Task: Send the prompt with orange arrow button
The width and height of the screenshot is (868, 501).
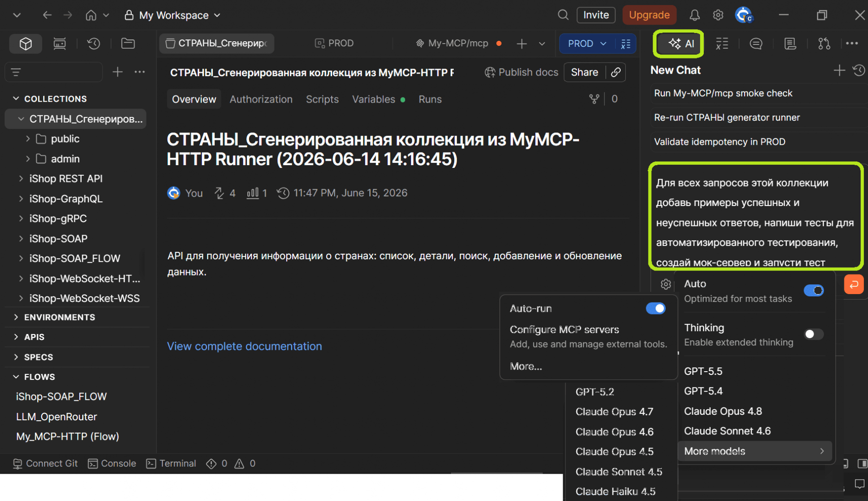Action: pyautogui.click(x=854, y=284)
